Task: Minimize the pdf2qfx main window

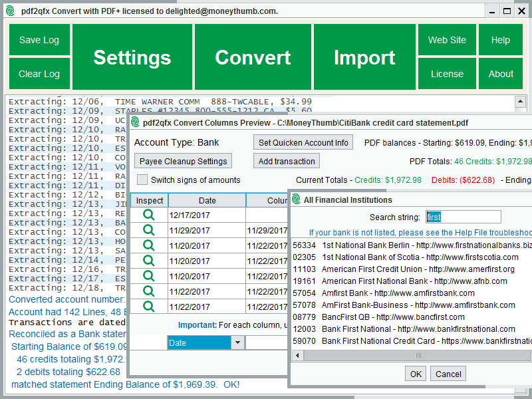Action: [492, 11]
